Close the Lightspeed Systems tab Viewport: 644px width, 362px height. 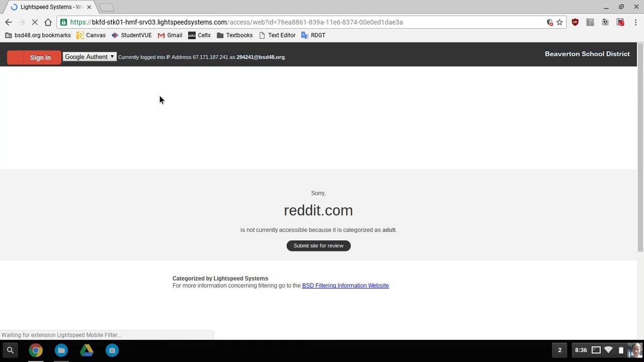pyautogui.click(x=89, y=7)
